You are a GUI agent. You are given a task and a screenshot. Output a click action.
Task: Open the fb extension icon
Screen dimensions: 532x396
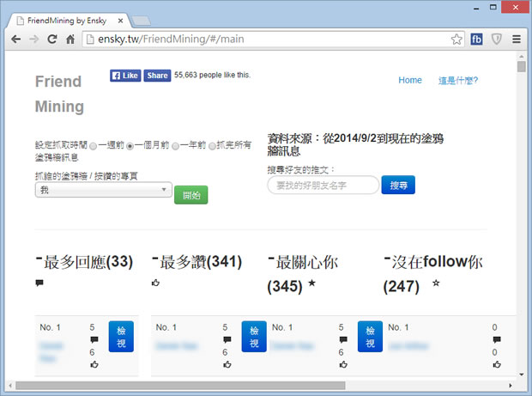[477, 40]
